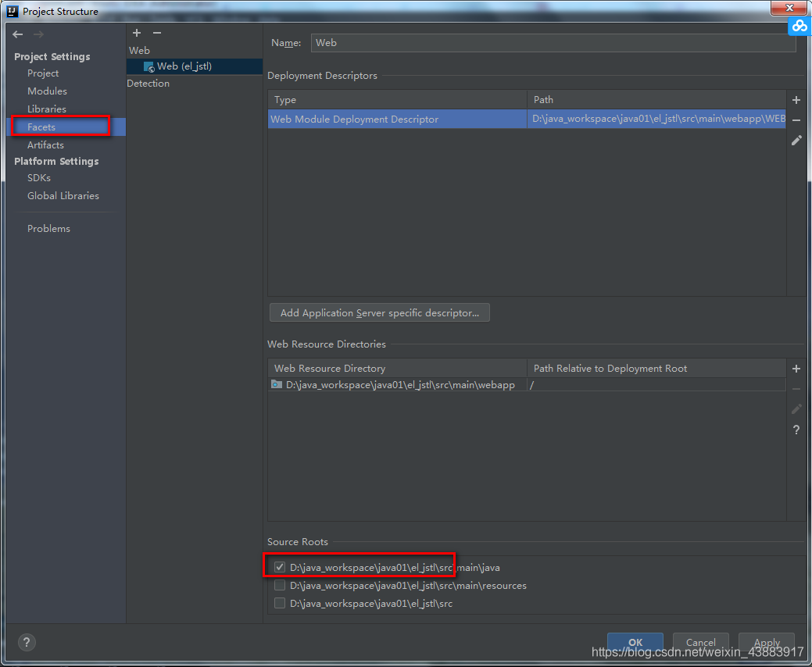
Task: Remove the selected facet with the minus icon
Action: tap(157, 33)
